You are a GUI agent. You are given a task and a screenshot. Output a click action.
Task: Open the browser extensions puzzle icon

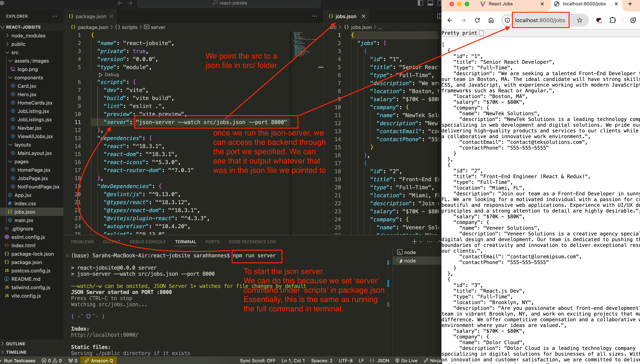click(613, 20)
